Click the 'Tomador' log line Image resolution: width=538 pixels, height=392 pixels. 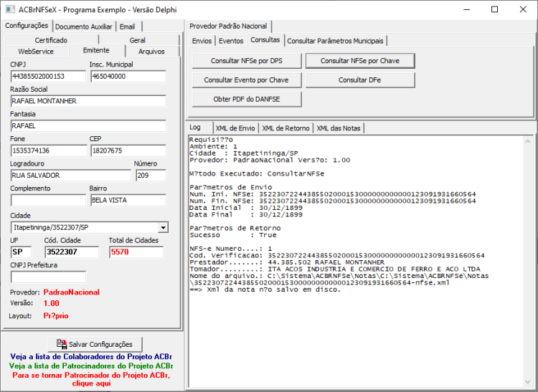click(x=335, y=269)
